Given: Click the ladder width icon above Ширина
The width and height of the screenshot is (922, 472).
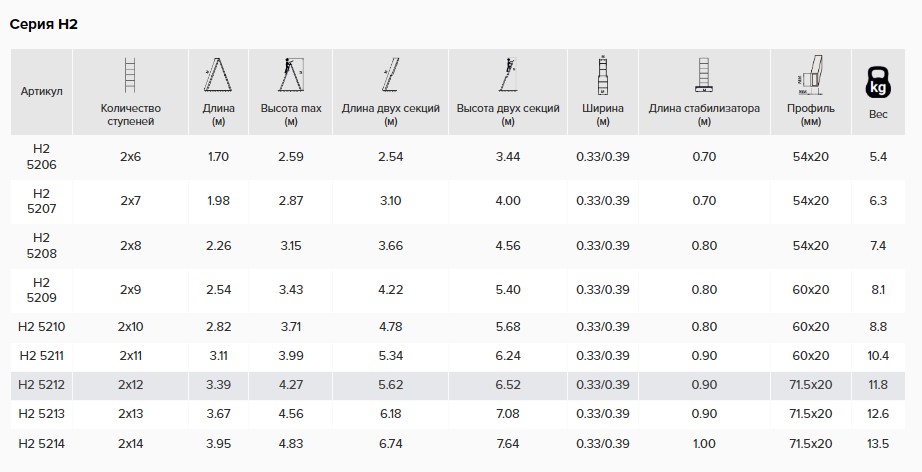Looking at the screenshot, I should click(x=602, y=75).
